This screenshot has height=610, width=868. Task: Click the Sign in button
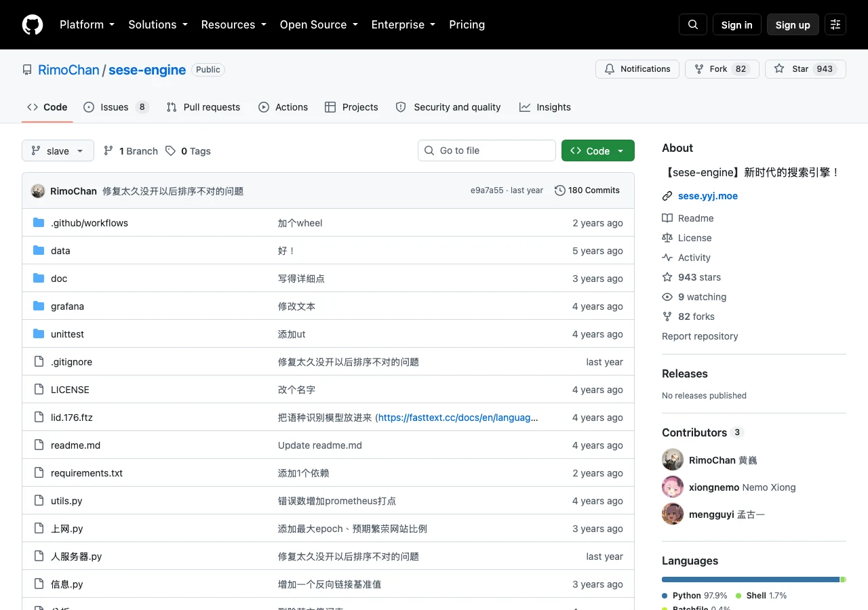click(x=737, y=24)
